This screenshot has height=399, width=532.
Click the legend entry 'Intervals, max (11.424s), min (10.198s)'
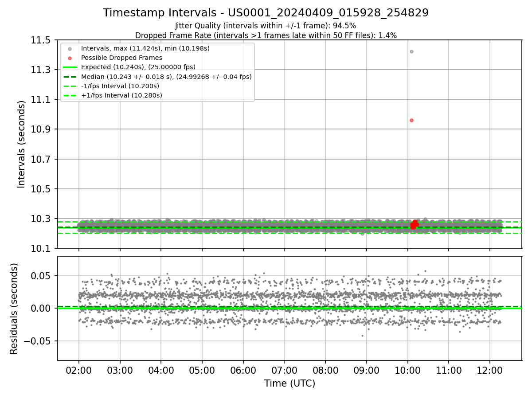145,48
